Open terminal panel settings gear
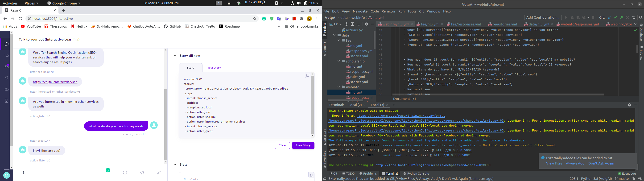Image resolution: width=644 pixels, height=181 pixels. 629,105
